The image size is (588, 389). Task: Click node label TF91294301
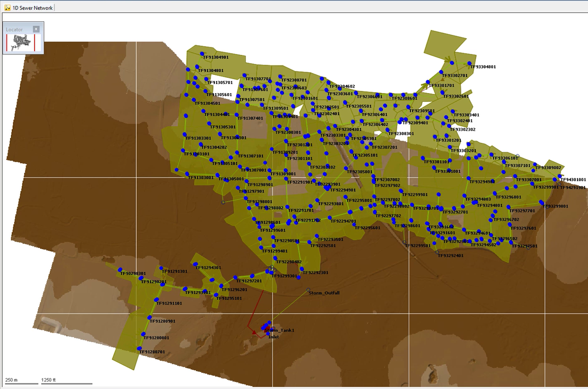coord(208,268)
